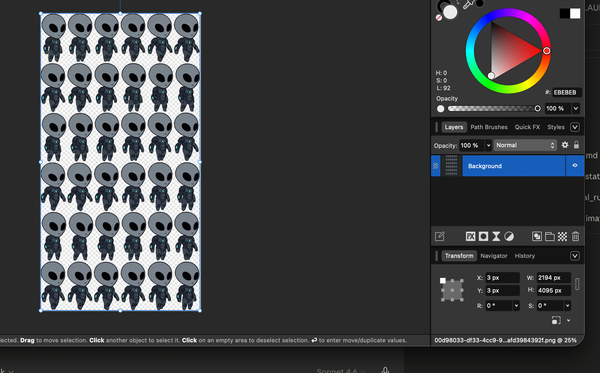Select center anchor in transform origin grid

(x=452, y=290)
